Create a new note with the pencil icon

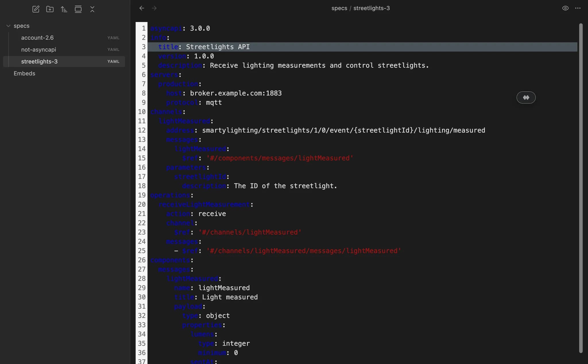pos(36,9)
